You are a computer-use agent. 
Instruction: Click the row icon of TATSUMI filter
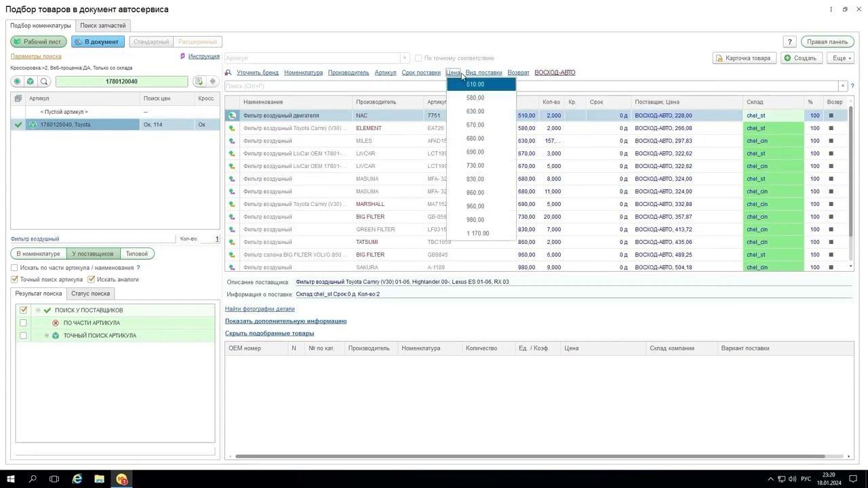click(x=232, y=242)
